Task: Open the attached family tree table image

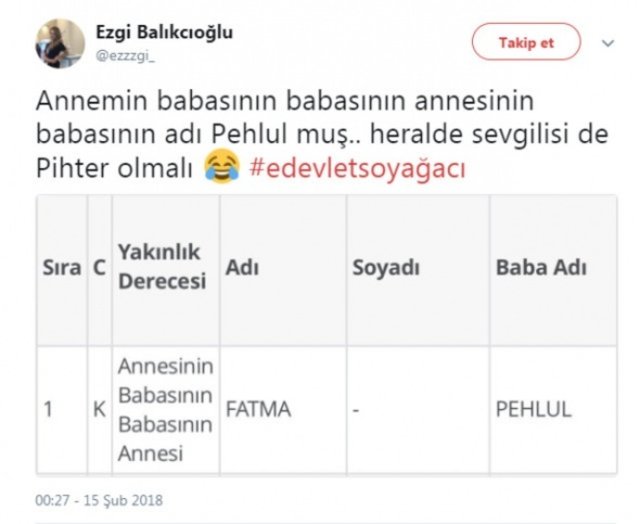Action: [x=327, y=335]
